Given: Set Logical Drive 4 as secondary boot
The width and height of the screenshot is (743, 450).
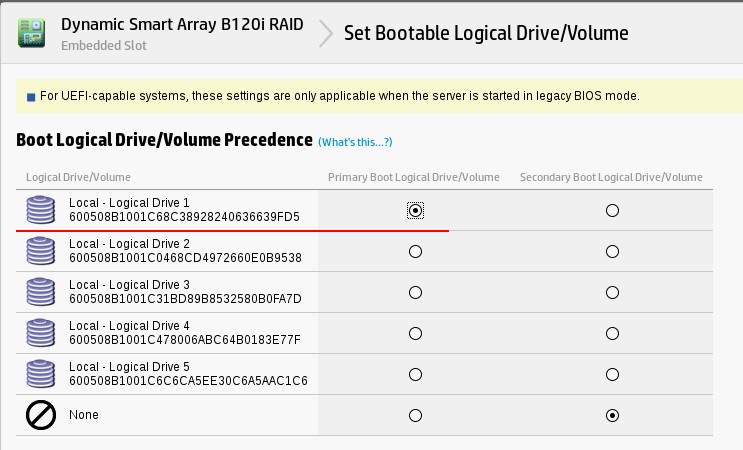Looking at the screenshot, I should click(x=612, y=334).
